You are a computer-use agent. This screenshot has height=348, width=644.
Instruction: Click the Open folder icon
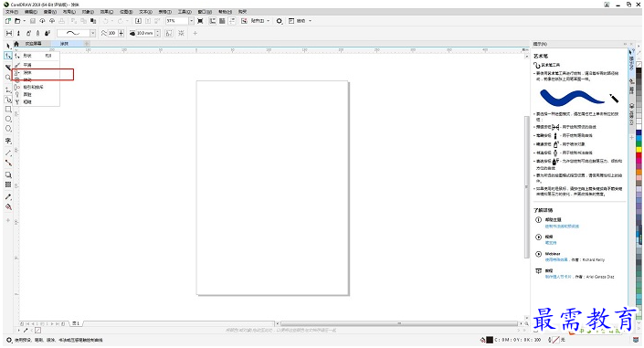(x=17, y=20)
